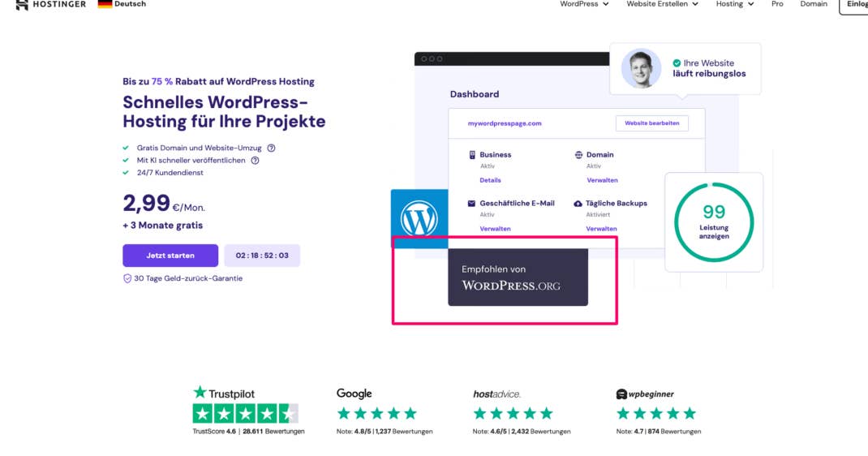Click Note: 4.7 | 874 Bewertungen text
Viewport: 868px width, 456px height.
tap(658, 431)
